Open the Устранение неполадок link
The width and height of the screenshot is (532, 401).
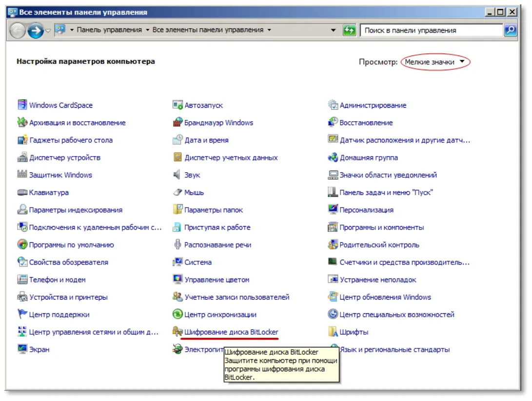[x=378, y=280]
